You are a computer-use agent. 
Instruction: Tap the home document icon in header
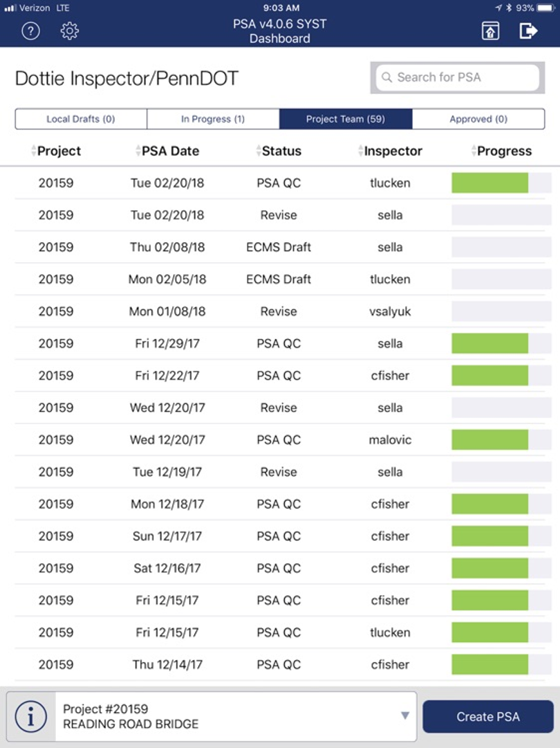[x=490, y=32]
